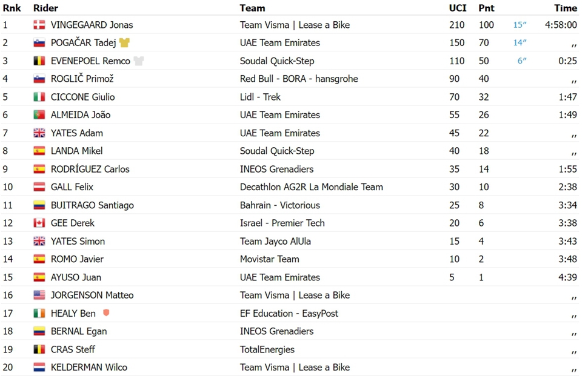588x376 pixels.
Task: Click the 15″ bonus seconds for Vingegaard
Action: click(x=520, y=25)
